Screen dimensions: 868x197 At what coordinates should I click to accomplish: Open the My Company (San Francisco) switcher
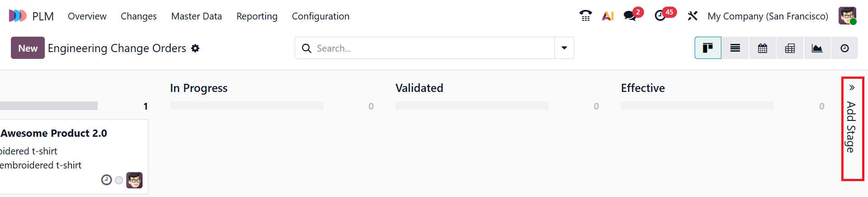tap(768, 16)
